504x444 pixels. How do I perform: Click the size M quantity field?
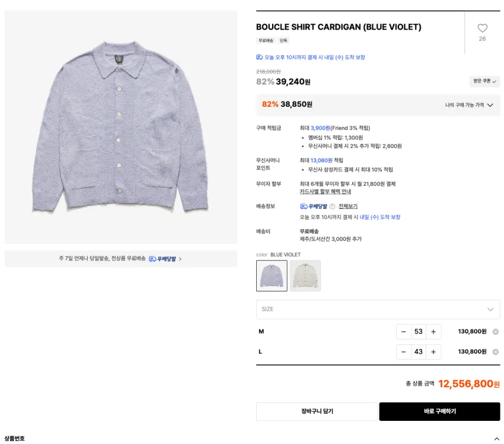(419, 332)
